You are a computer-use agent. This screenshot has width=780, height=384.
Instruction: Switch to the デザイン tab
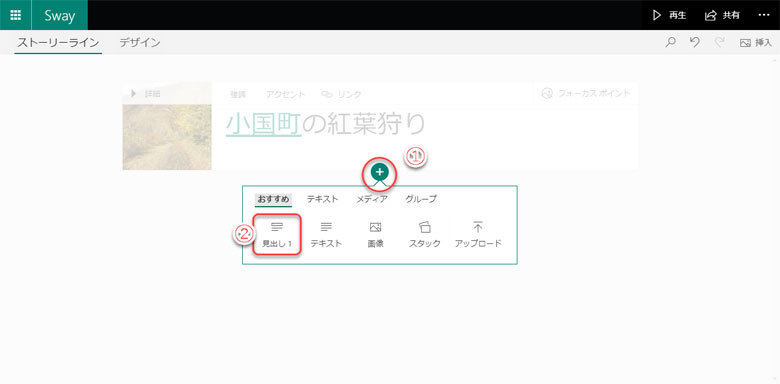pos(140,42)
